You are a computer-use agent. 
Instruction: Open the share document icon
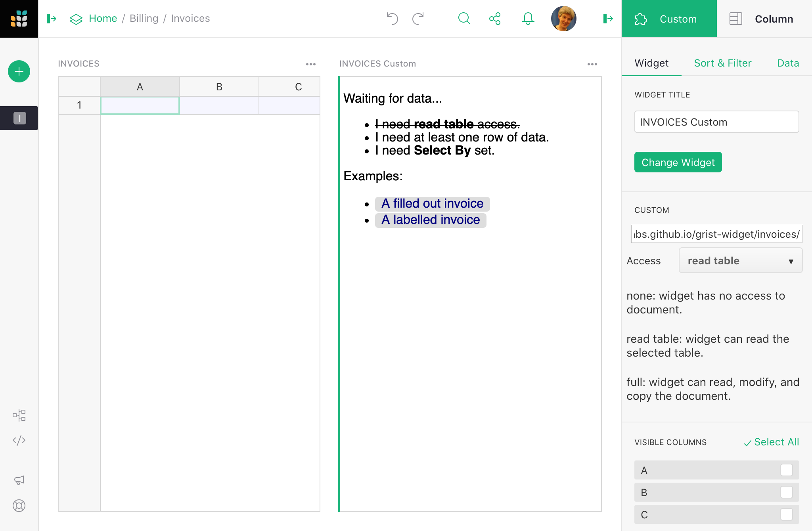[x=495, y=19]
